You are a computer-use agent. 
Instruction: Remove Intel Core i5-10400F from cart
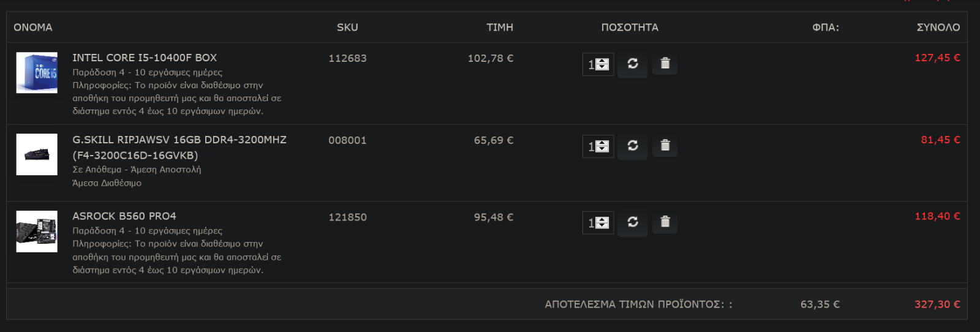click(665, 64)
